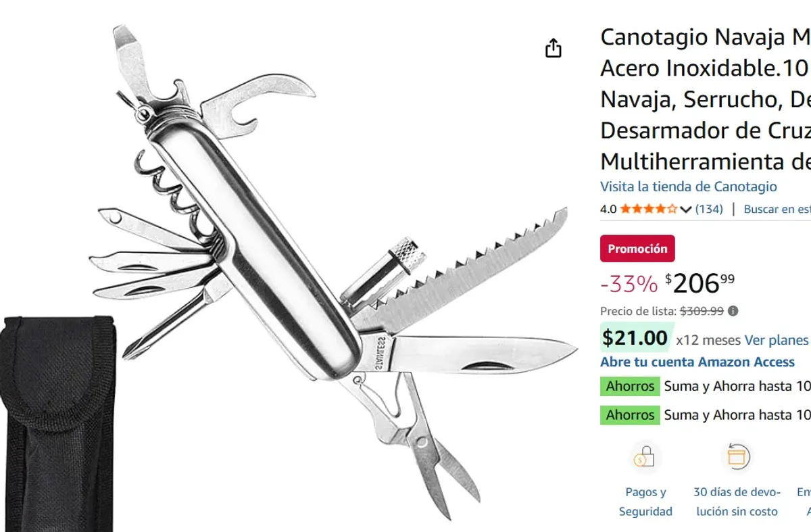The image size is (811, 532).
Task: Click the 4.0 rating number
Action: click(x=608, y=209)
